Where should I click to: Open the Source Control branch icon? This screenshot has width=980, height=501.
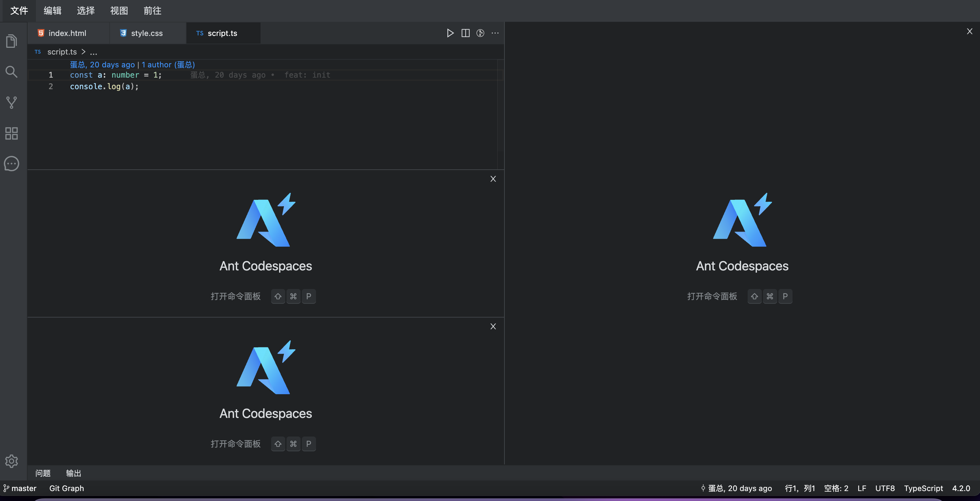12,102
